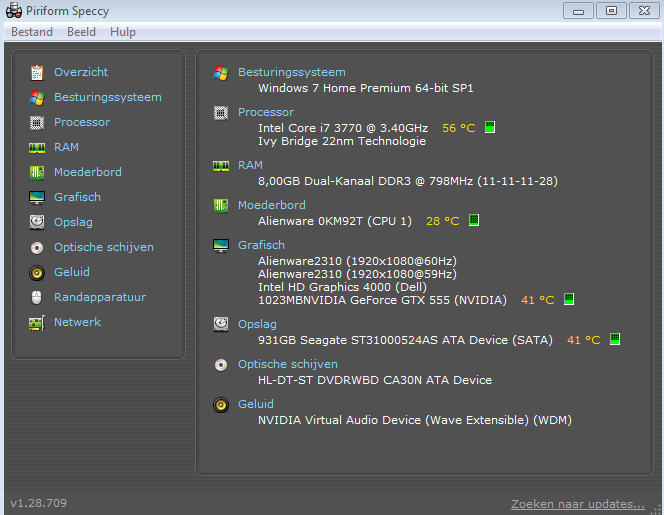Click the Grafisch heading in summary
Screen dimensions: 664x515
tap(261, 245)
